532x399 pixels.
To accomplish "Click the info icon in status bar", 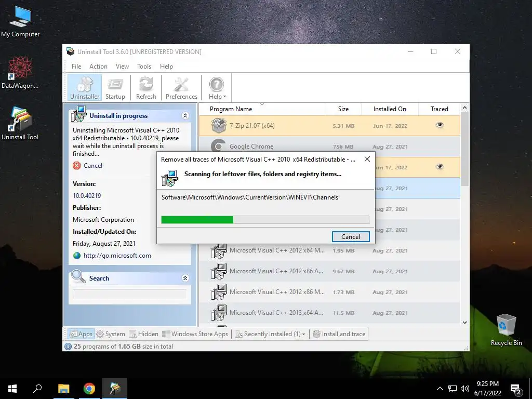I will point(68,347).
